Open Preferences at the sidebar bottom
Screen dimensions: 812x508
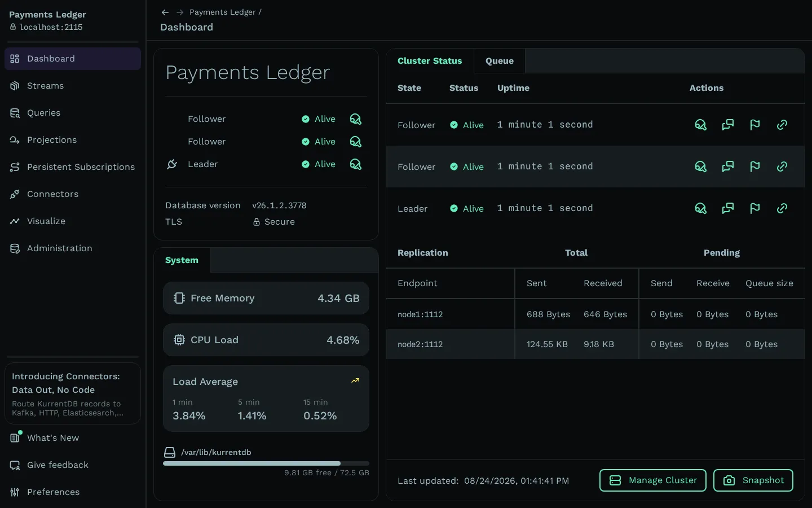click(x=73, y=492)
